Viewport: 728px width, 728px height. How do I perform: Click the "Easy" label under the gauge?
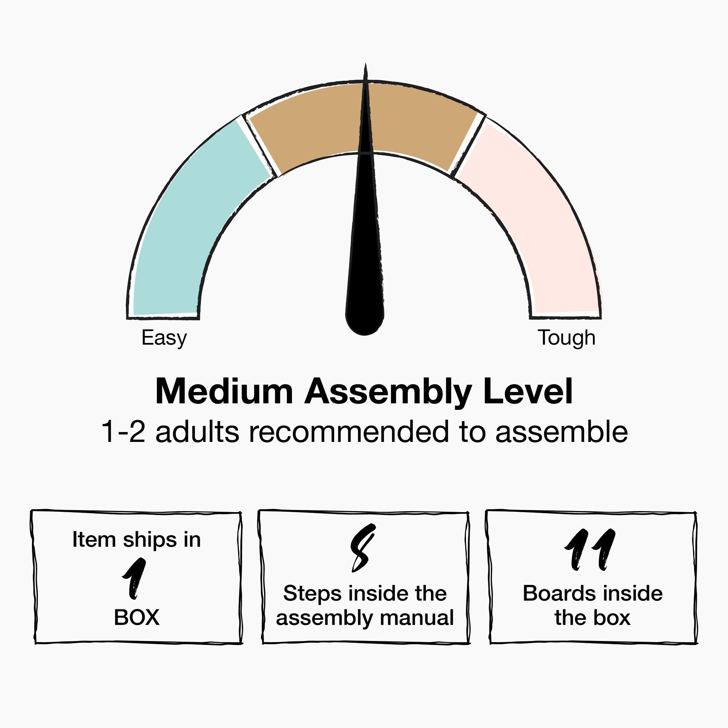click(x=164, y=338)
